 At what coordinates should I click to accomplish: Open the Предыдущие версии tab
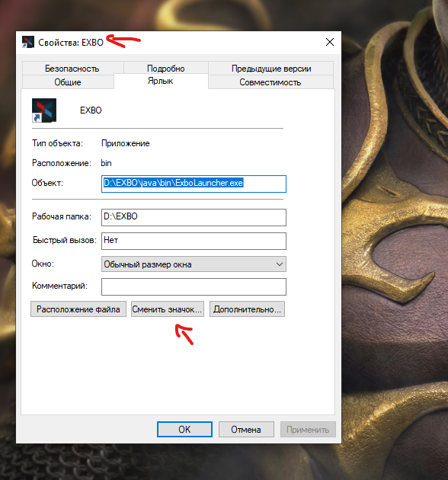(271, 69)
